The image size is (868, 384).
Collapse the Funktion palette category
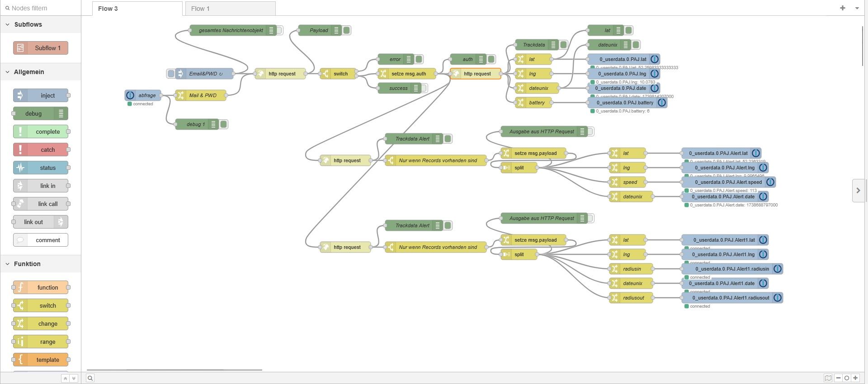(8, 264)
